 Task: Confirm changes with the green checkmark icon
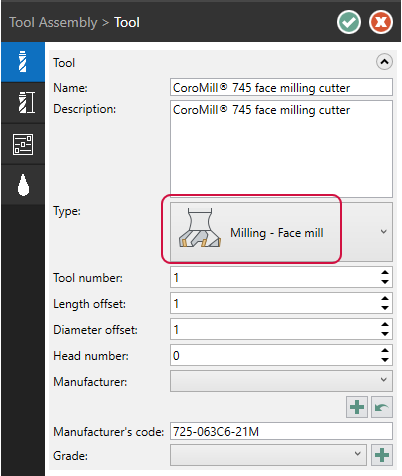click(x=349, y=22)
